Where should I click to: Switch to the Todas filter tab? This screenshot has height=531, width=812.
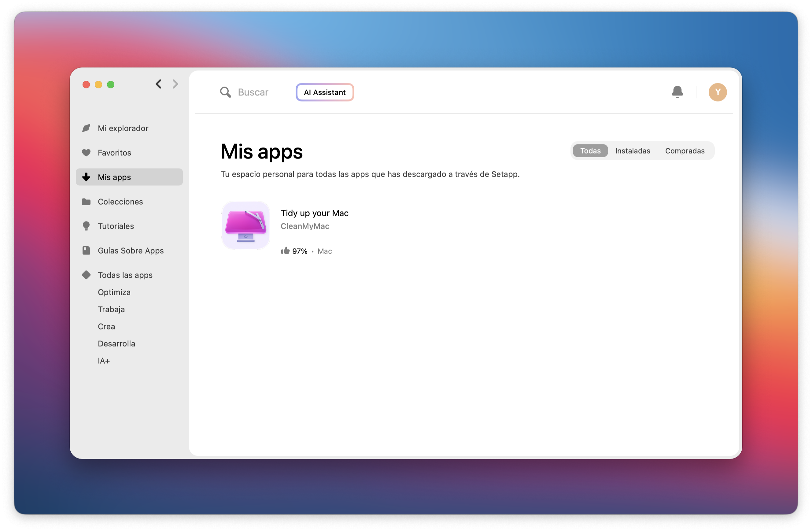click(591, 151)
